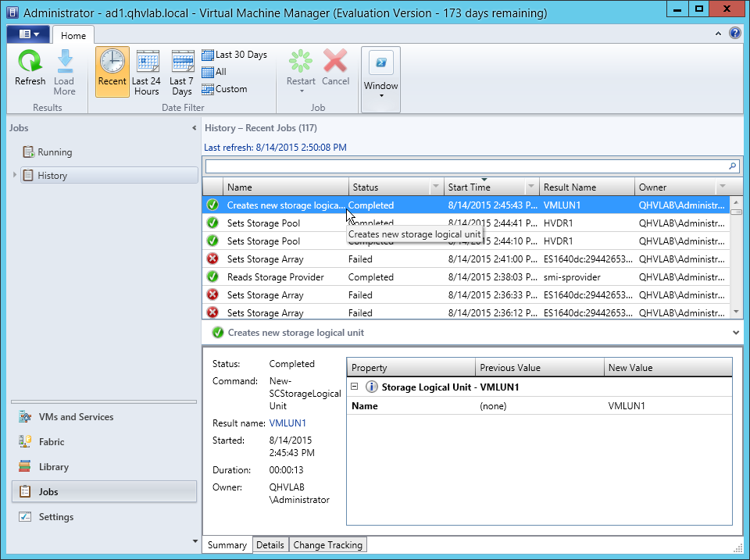Open the VMLUN1 result name link
This screenshot has width=750, height=560.
(x=287, y=423)
